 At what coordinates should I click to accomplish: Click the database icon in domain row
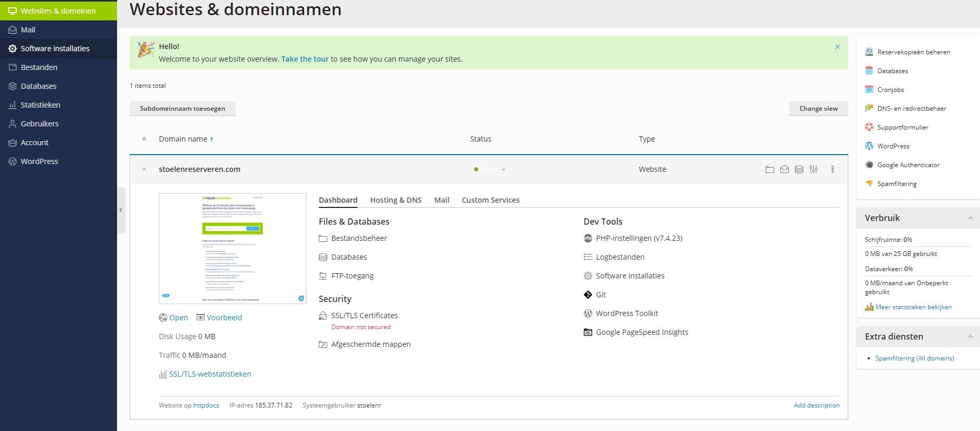click(799, 169)
